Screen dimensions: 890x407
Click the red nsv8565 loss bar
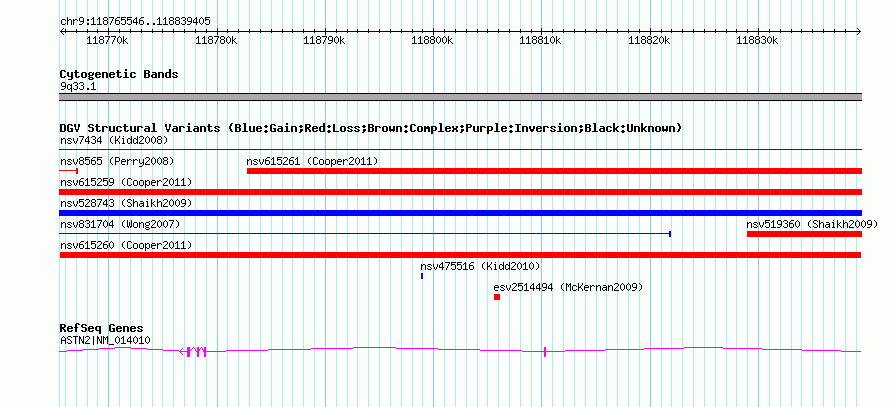pyautogui.click(x=69, y=171)
